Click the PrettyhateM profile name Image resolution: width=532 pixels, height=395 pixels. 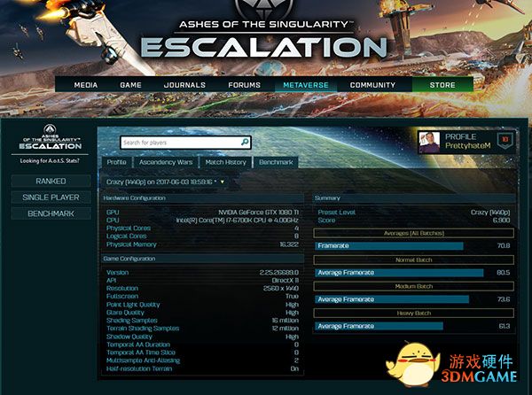click(x=468, y=145)
